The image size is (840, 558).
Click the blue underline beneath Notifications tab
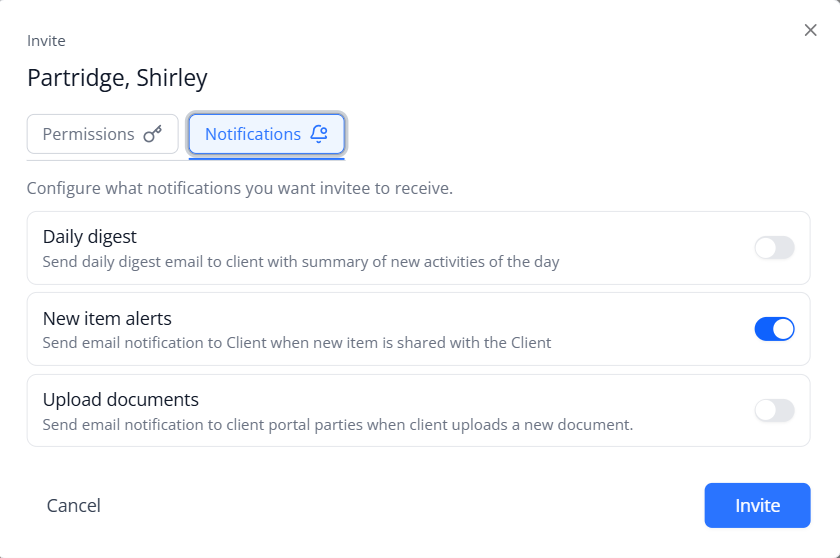pos(266,159)
